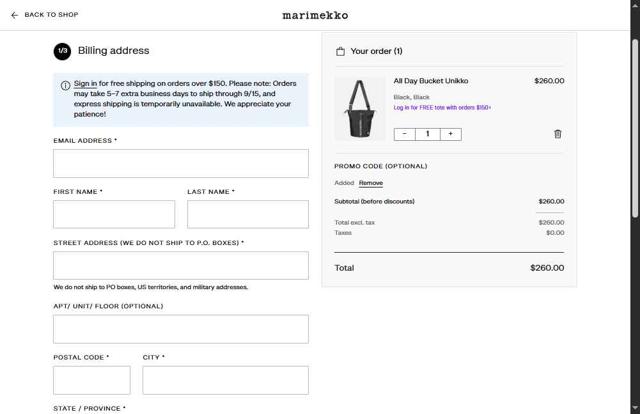Click the PO boxes shipping restriction note
This screenshot has height=414, width=640.
tap(151, 287)
